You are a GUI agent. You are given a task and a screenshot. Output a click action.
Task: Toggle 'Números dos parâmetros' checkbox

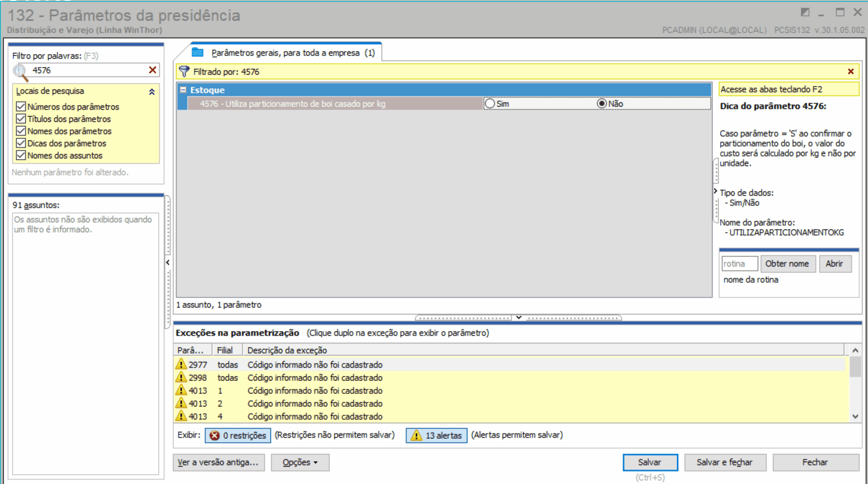(x=21, y=107)
